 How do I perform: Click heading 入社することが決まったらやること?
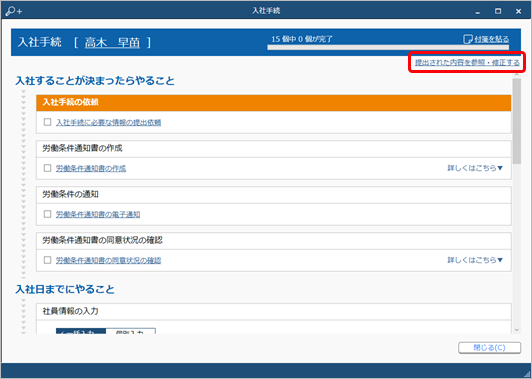[95, 81]
